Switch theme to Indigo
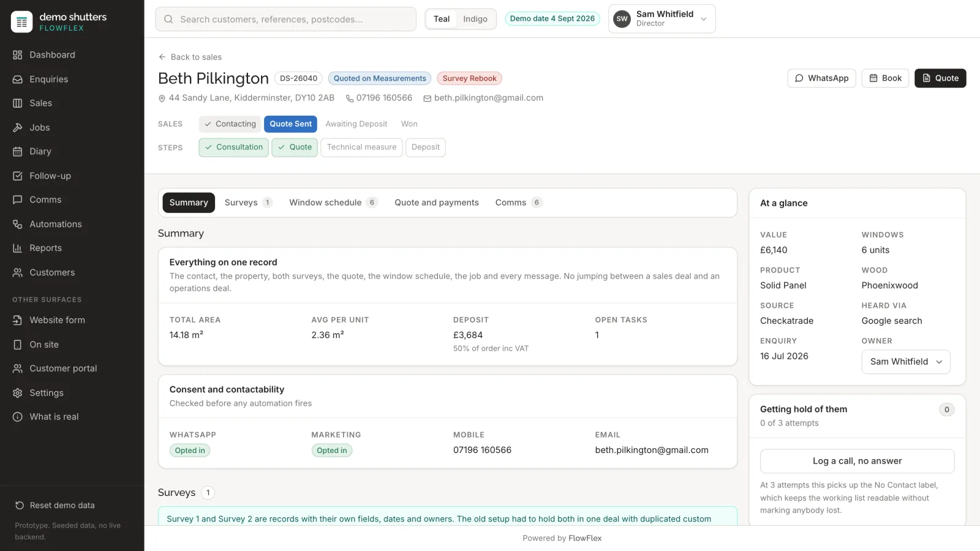Image resolution: width=980 pixels, height=551 pixels. 475,19
